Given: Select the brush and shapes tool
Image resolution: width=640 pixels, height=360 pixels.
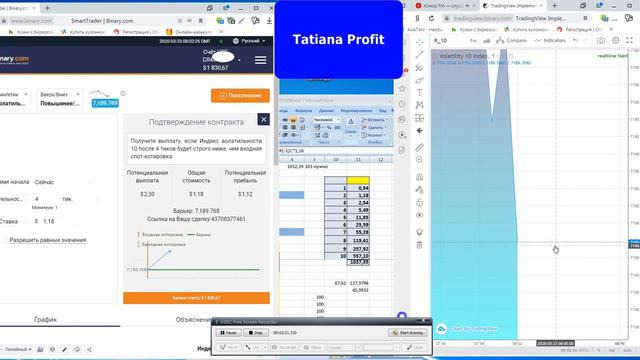Looking at the screenshot, I should (419, 80).
